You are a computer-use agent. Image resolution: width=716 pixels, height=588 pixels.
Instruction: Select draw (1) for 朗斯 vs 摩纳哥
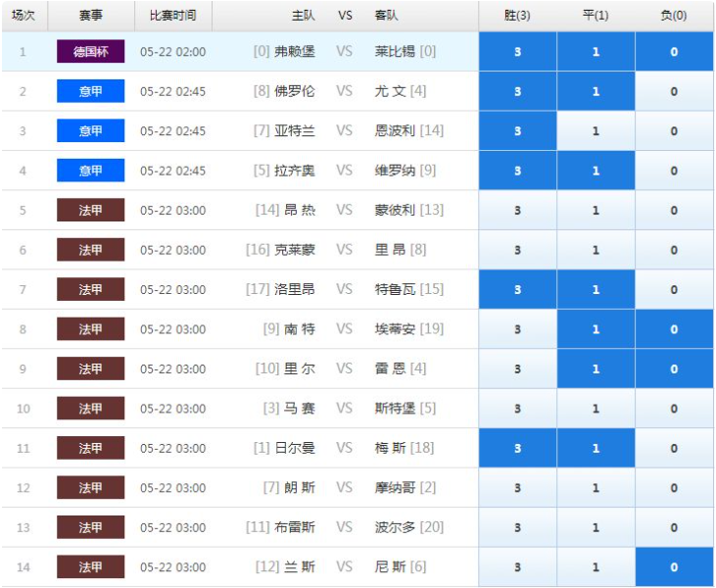point(596,488)
